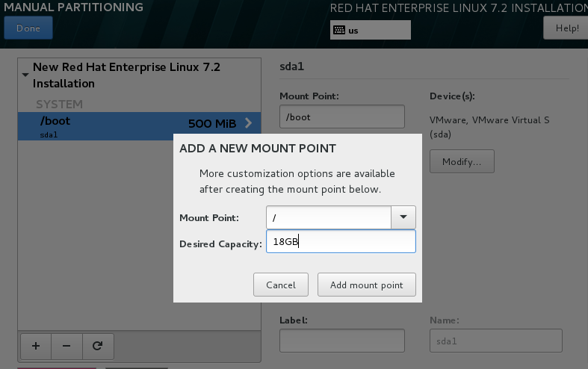Focus the dialog Mount Point text field

329,217
